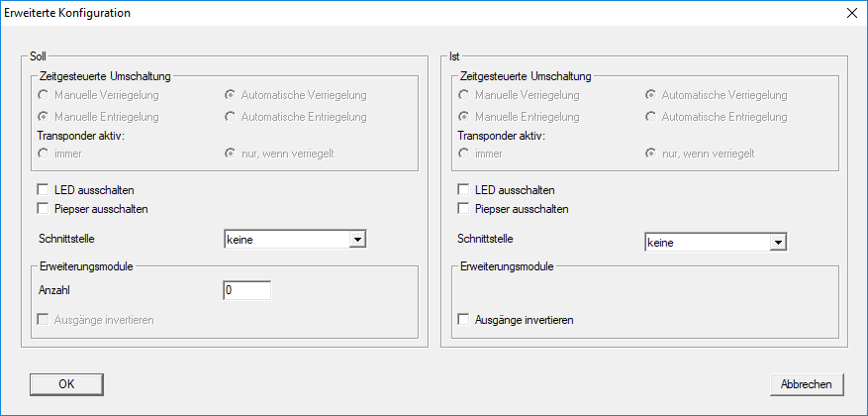868x416 pixels.
Task: Select Automatische Verriegelung in Soll panel
Action: click(x=231, y=95)
